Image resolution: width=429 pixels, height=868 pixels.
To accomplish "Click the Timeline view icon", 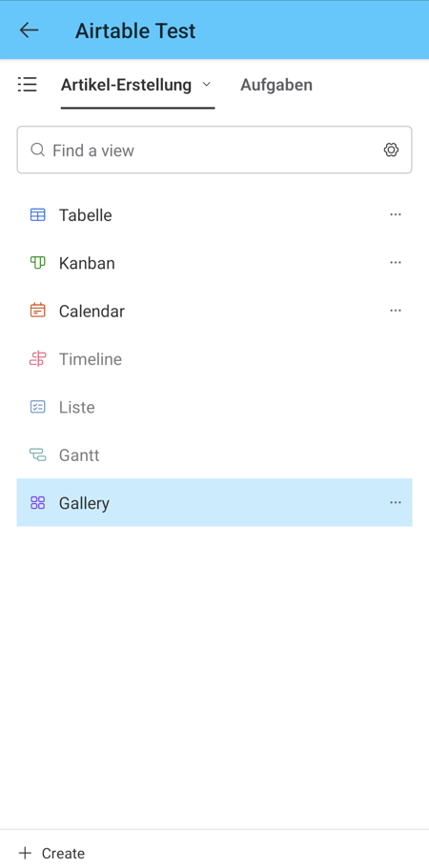I will click(37, 358).
